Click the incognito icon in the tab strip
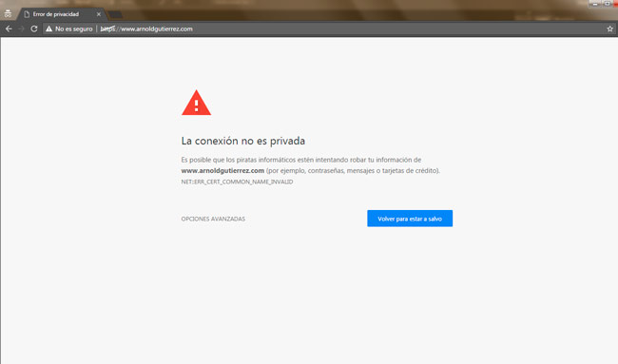The height and width of the screenshot is (364, 618). [8, 14]
